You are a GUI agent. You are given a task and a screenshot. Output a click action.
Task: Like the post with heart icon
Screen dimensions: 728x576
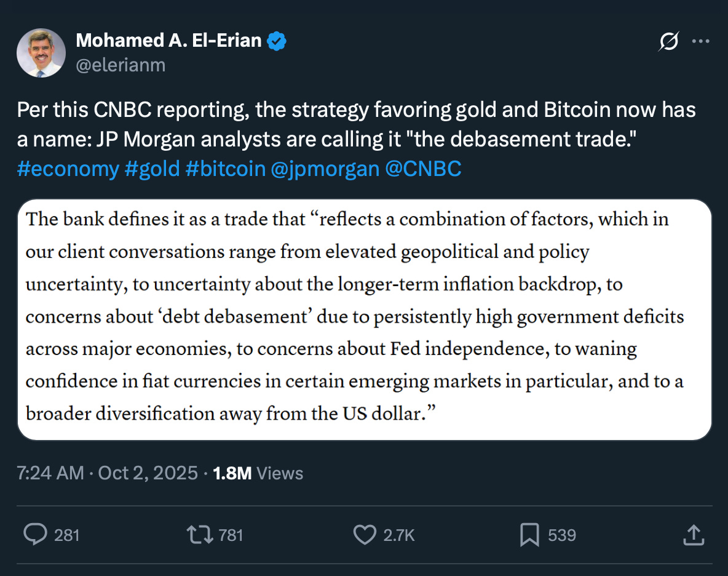[364, 535]
